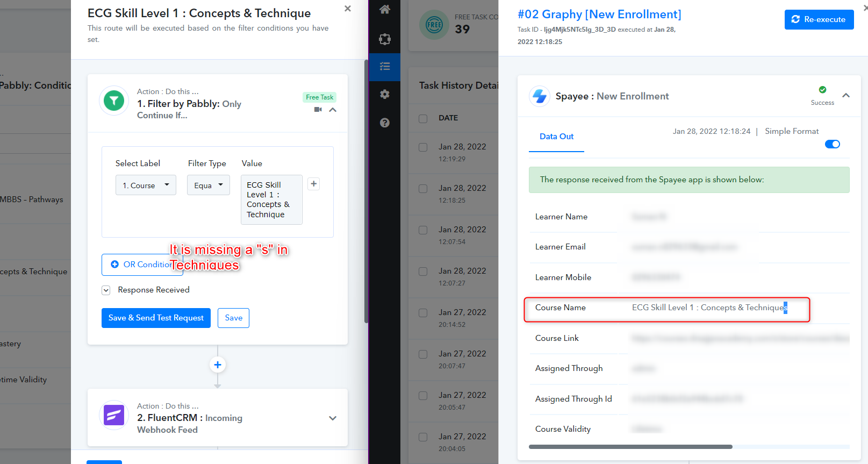The image size is (868, 464).
Task: Click the Course Name value ECG Skill Level 1
Action: coord(709,308)
